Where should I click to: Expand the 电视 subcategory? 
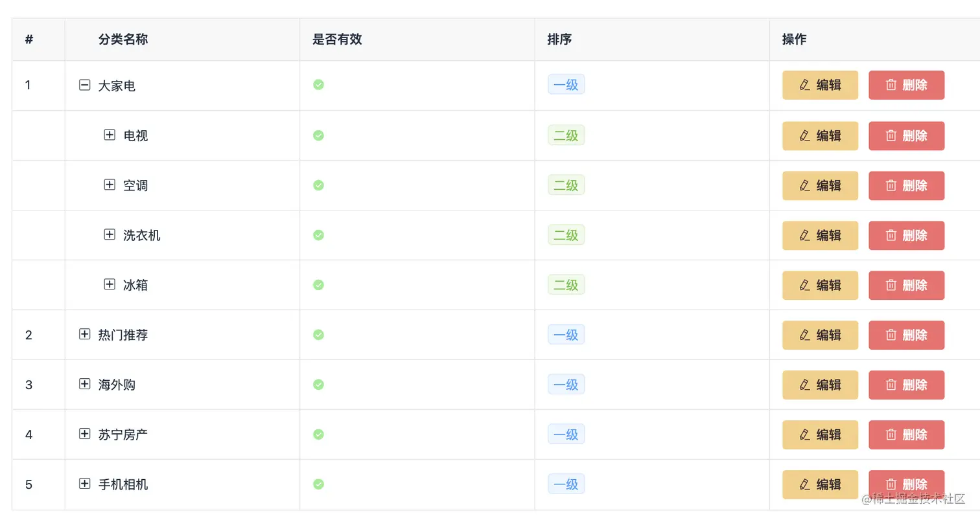click(x=110, y=135)
